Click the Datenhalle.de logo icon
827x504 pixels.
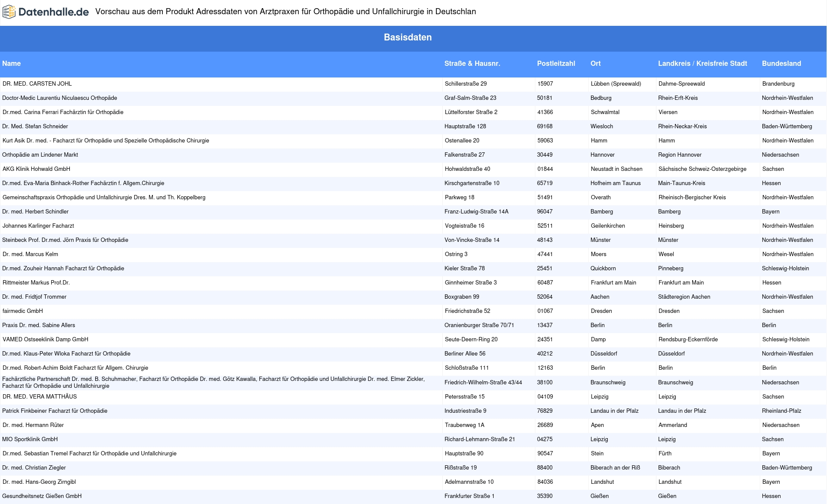tap(9, 12)
